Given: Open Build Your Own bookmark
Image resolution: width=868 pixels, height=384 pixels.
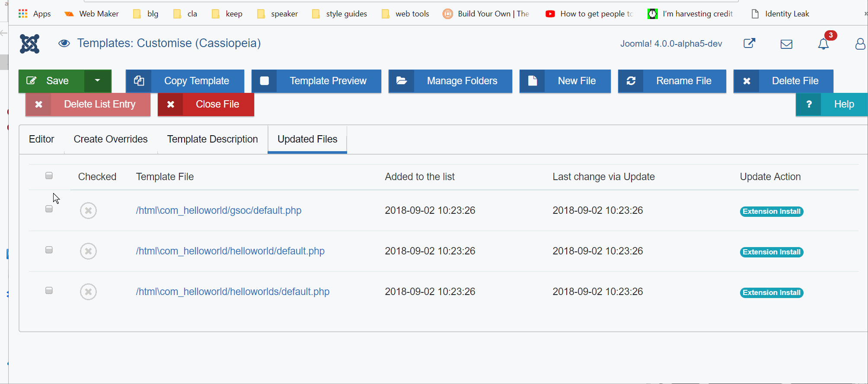Looking at the screenshot, I should [x=486, y=14].
